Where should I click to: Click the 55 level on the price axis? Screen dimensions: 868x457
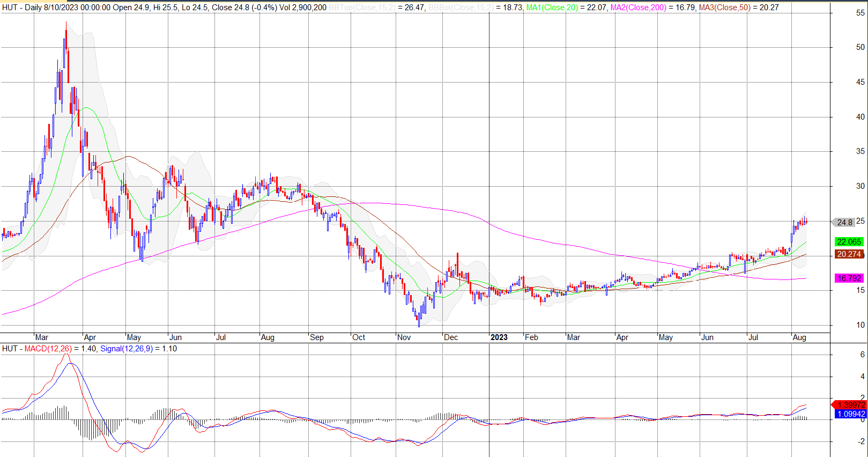point(860,13)
